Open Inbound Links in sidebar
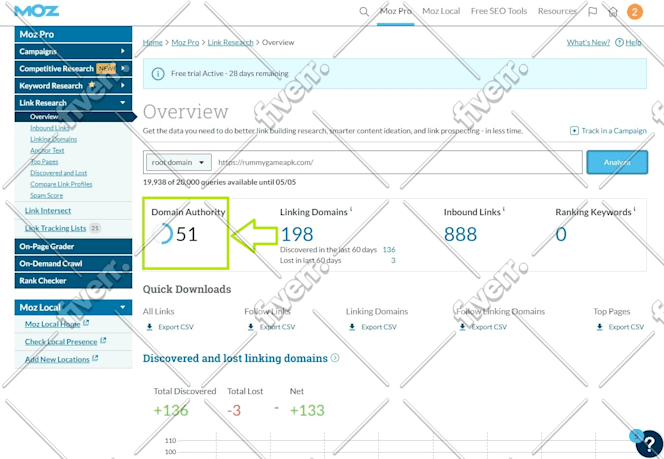 coord(50,128)
